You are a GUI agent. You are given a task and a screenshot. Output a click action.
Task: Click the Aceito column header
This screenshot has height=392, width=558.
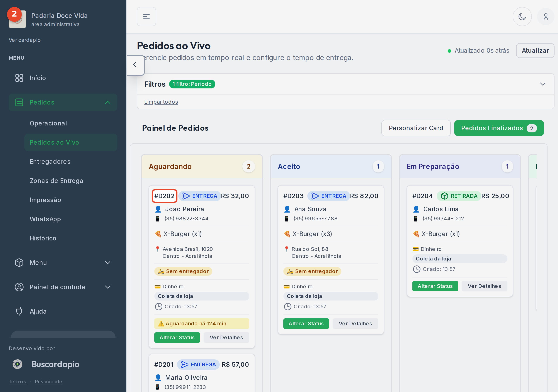331,166
